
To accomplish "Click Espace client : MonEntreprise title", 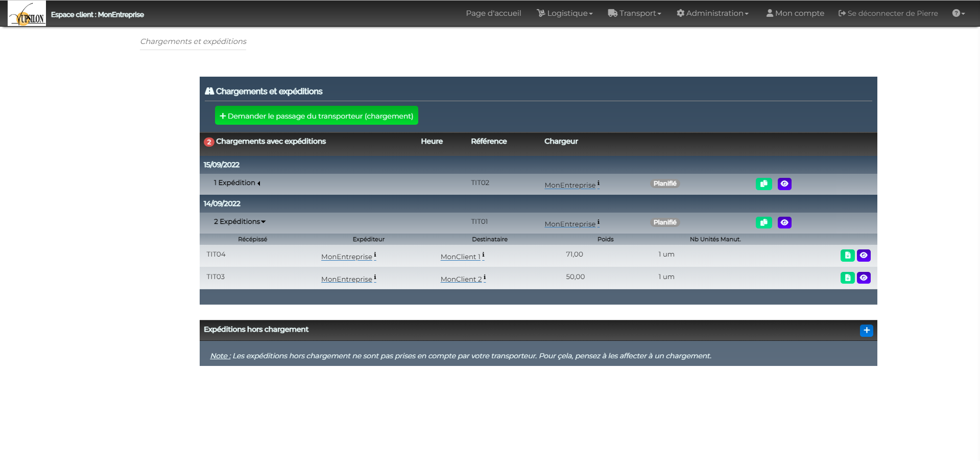I will 98,14.
